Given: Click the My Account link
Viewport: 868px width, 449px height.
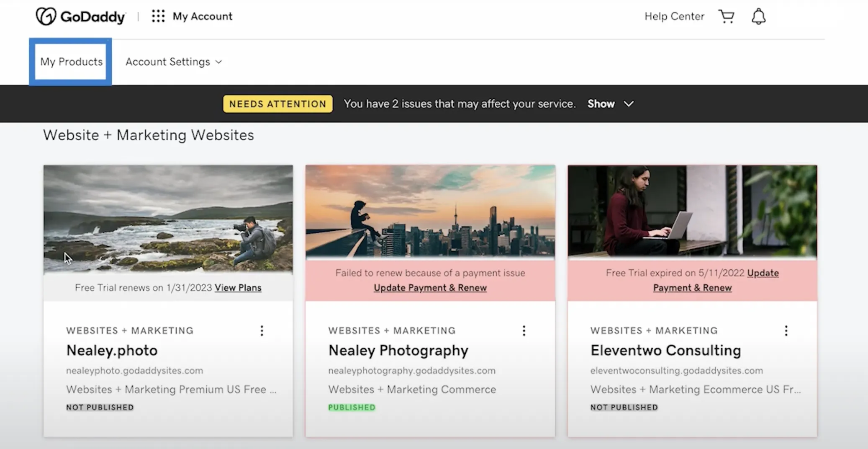Looking at the screenshot, I should [x=203, y=16].
